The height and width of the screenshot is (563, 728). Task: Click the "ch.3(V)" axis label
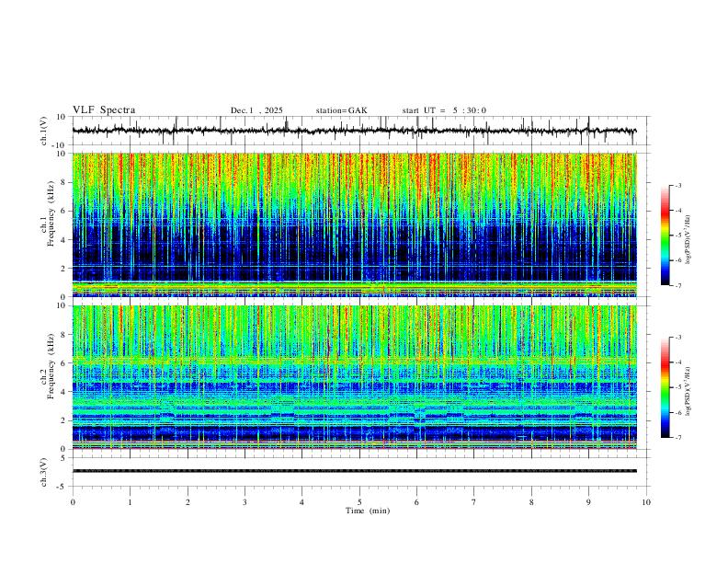pos(44,472)
